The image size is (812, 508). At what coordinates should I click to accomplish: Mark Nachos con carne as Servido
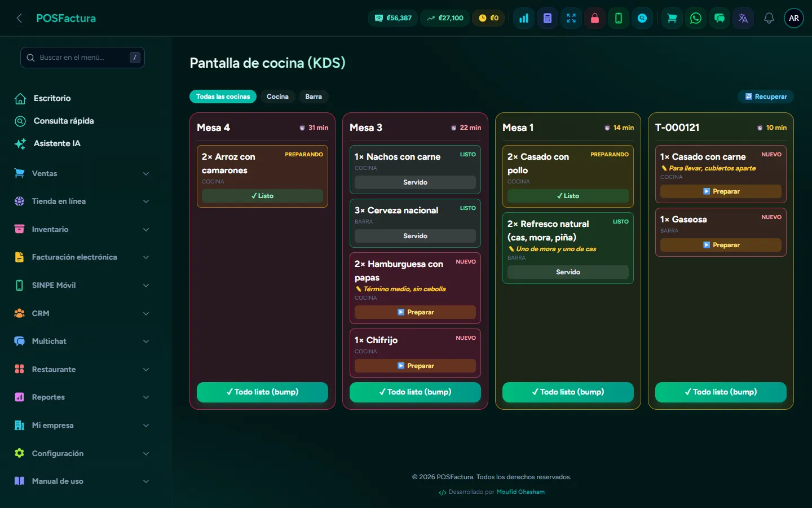415,182
